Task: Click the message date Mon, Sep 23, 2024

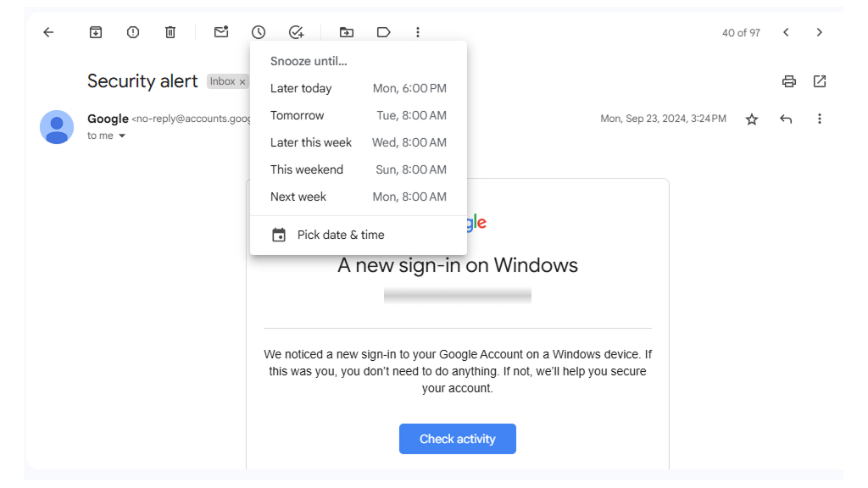Action: 663,119
